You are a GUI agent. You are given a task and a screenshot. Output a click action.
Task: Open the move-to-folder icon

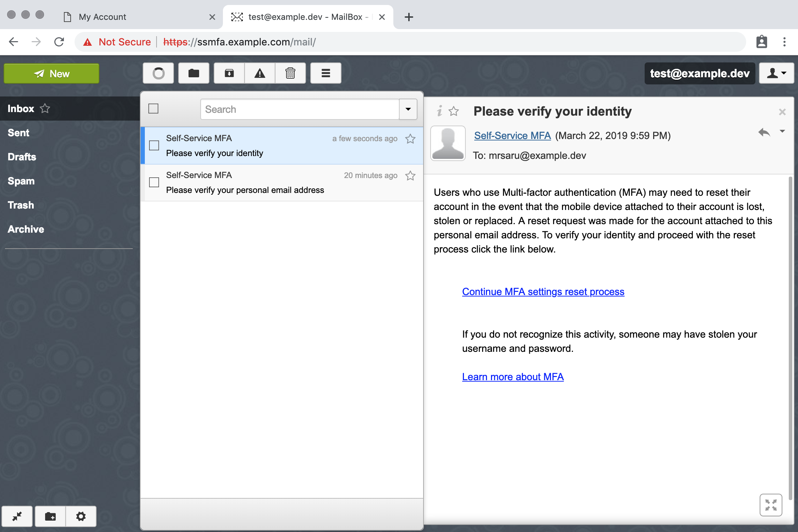coord(193,73)
